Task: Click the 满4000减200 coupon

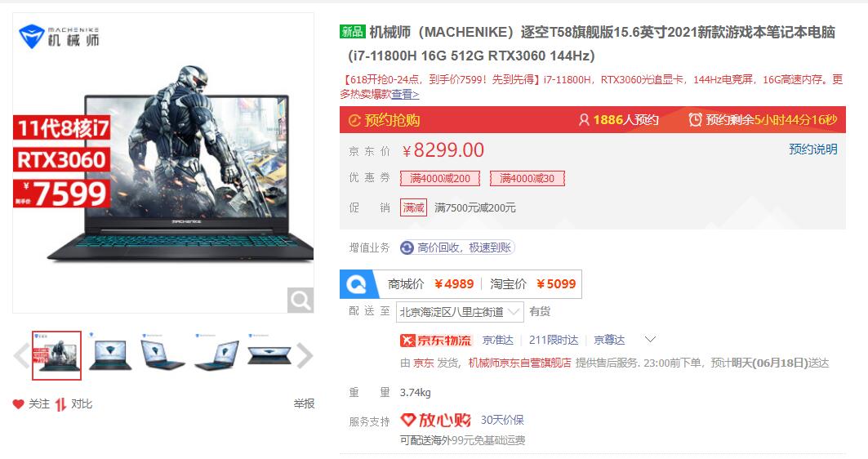Action: [x=440, y=178]
